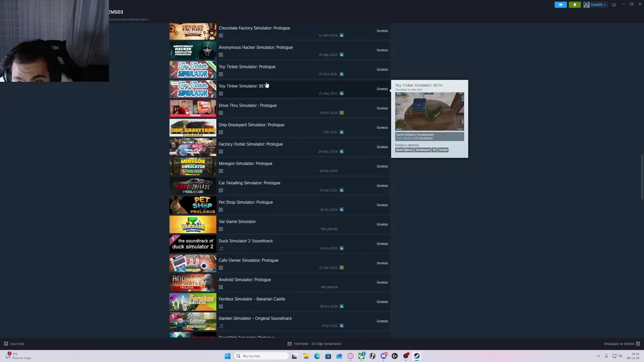The height and width of the screenshot is (362, 644).
Task: Open Opera GX browser taskbar icon
Action: point(350,356)
